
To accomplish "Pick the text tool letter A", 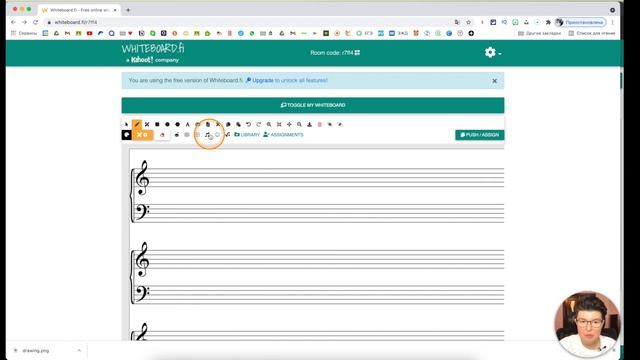I will click(x=188, y=124).
